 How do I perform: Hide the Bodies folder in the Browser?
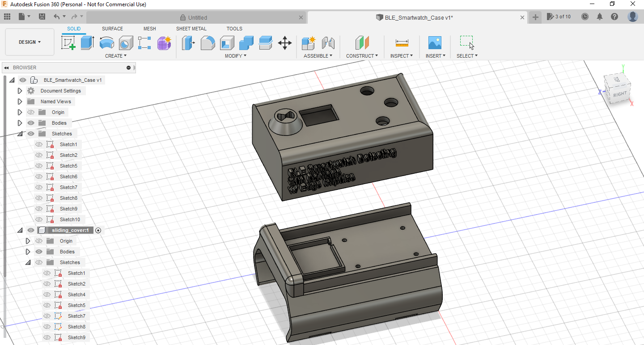click(30, 123)
